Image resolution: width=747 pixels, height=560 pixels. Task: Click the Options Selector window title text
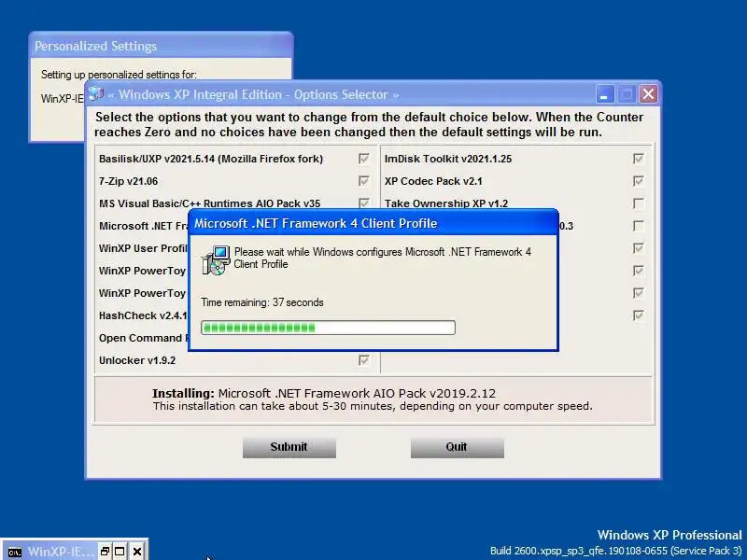click(x=253, y=95)
